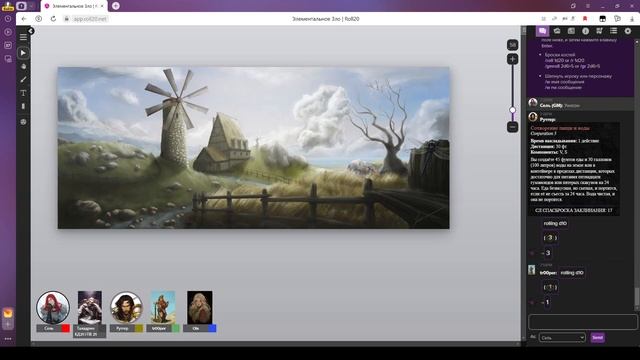Click the zoom level slider handle

(513, 110)
